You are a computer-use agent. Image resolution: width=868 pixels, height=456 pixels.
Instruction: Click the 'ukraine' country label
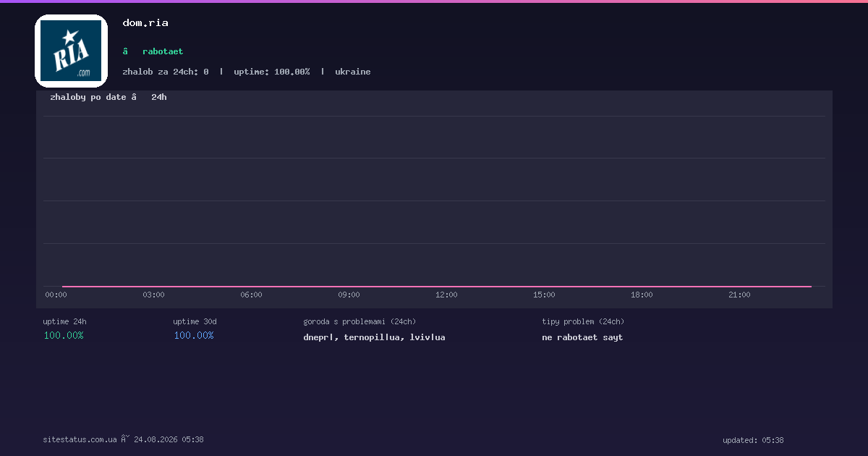click(353, 72)
